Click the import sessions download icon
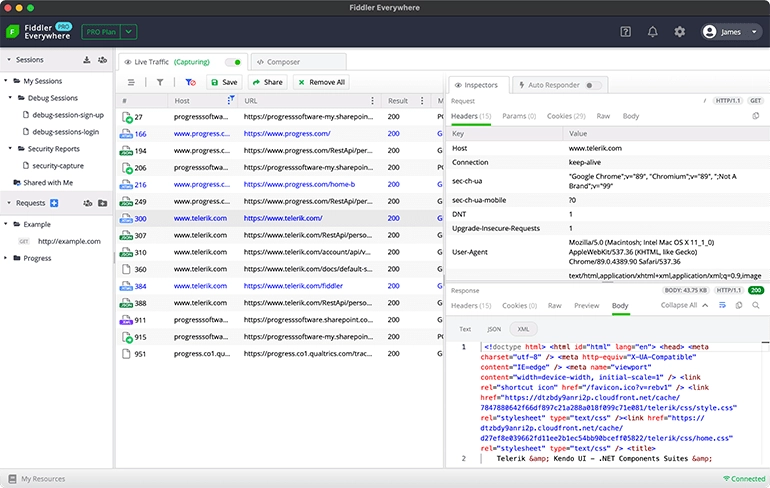Viewport: 770px width, 488px height. click(86, 60)
